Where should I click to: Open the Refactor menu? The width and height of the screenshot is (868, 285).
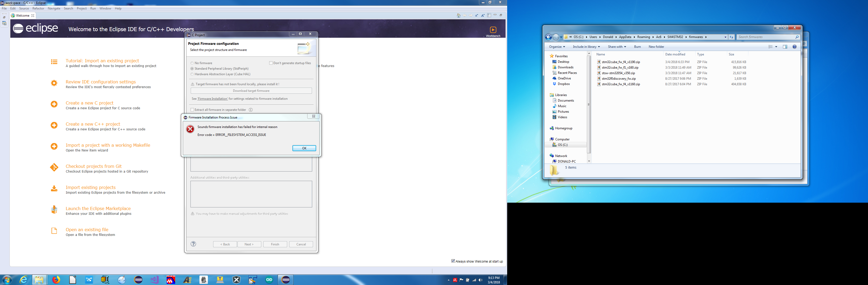tap(38, 8)
